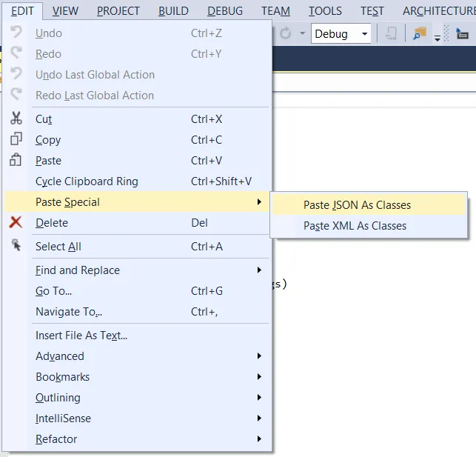Expand the Outlining submenu arrow
476x457 pixels.
[x=259, y=398]
